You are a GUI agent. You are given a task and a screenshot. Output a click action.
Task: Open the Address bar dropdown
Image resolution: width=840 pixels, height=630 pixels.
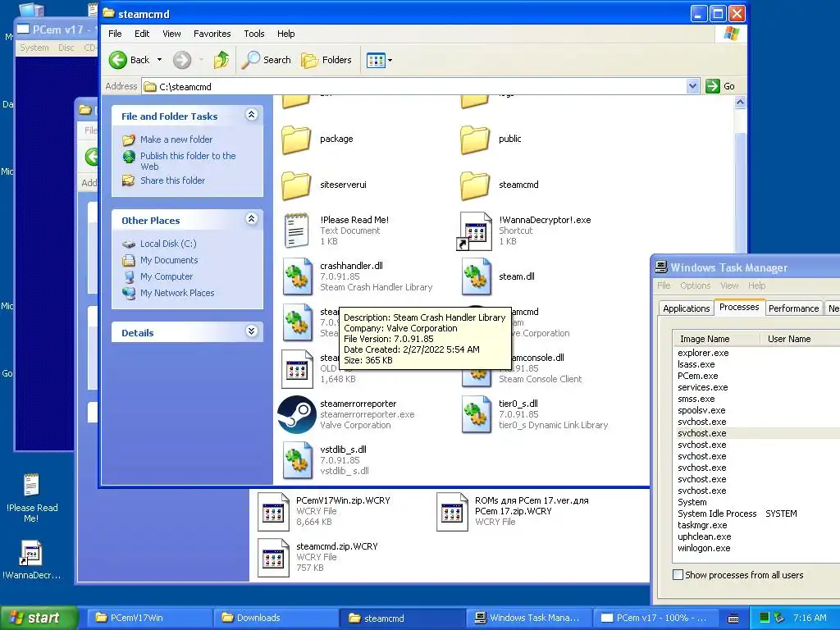pos(692,86)
